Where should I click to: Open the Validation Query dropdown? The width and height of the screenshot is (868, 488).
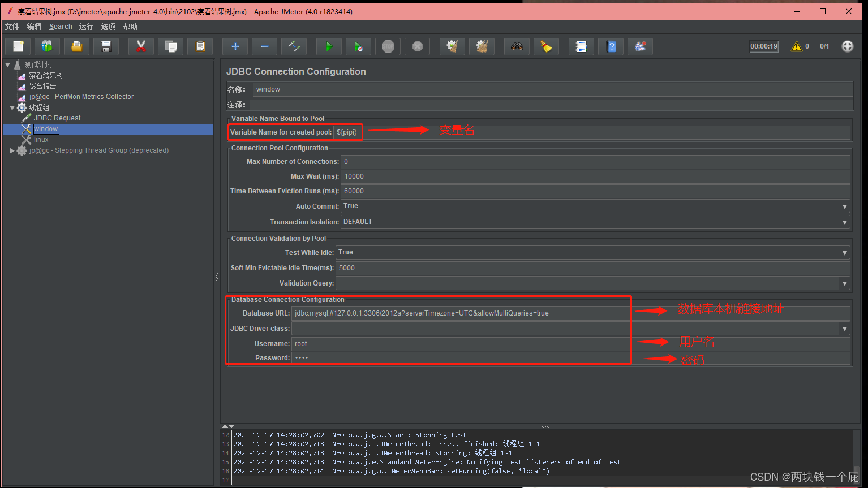[844, 283]
